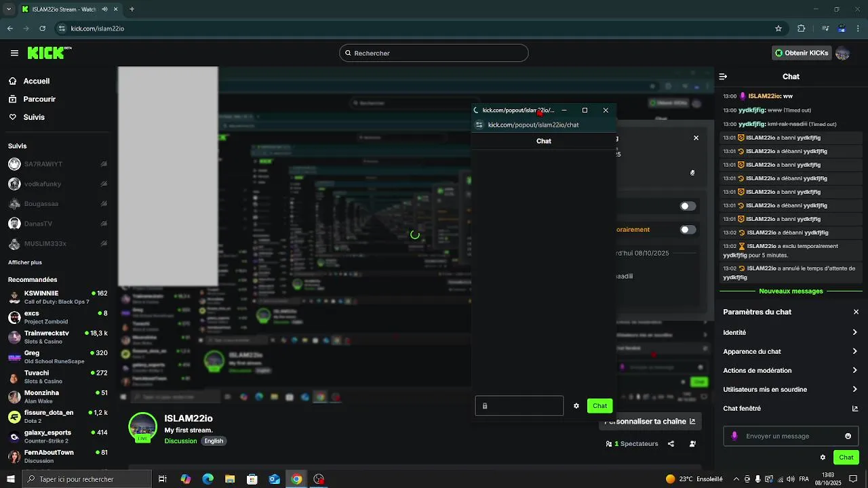Open recommended channel galaxy_esports
Screen dimensions: 868x488
tap(58, 436)
